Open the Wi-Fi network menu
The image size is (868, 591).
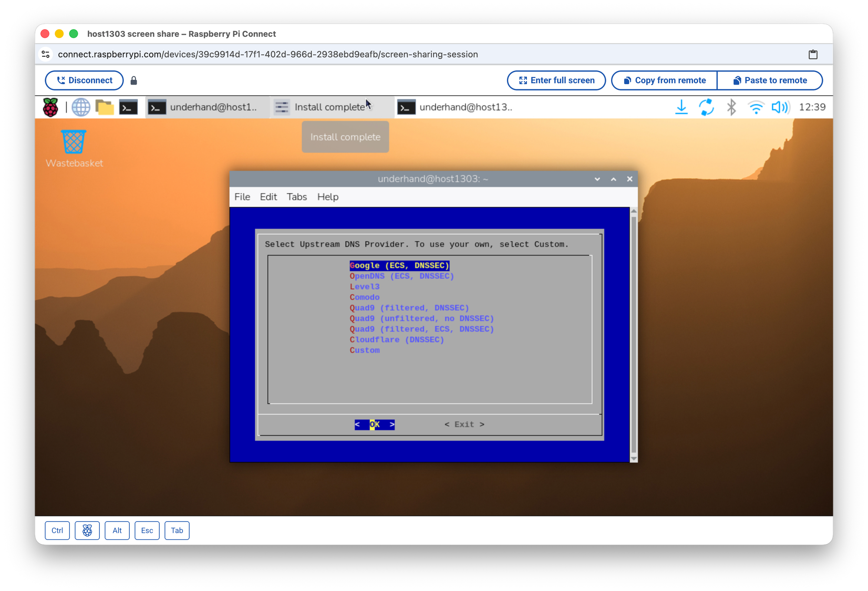(756, 107)
